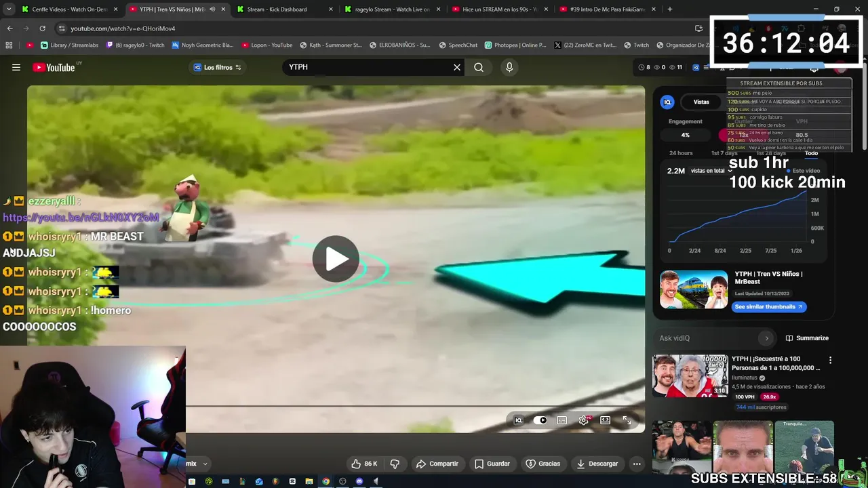Click the search magnifier button
The image size is (868, 488).
pyautogui.click(x=479, y=67)
